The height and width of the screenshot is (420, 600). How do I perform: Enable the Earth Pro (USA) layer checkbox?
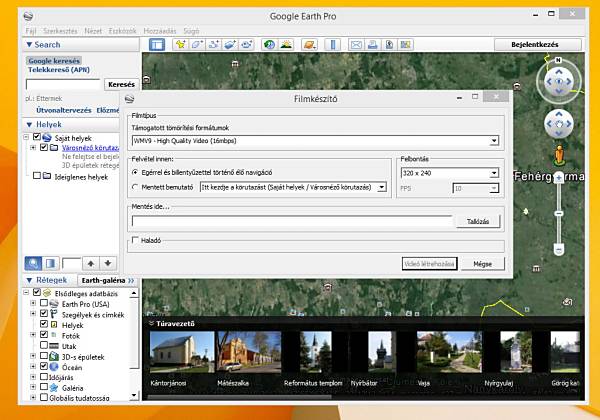point(44,303)
